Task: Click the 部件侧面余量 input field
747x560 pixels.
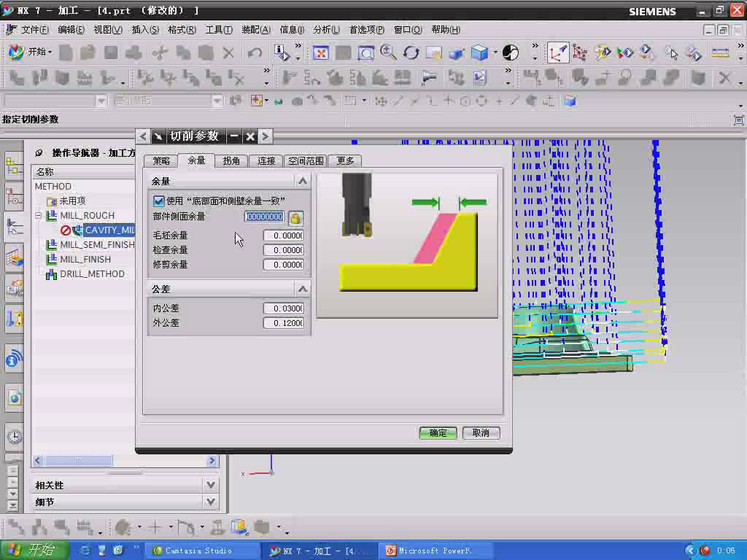Action: coord(265,217)
